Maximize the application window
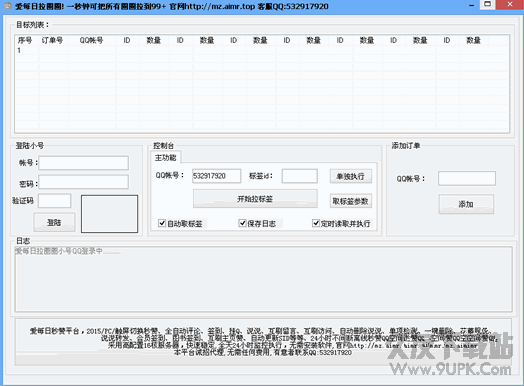The height and width of the screenshot is (386, 524). (x=488, y=4)
